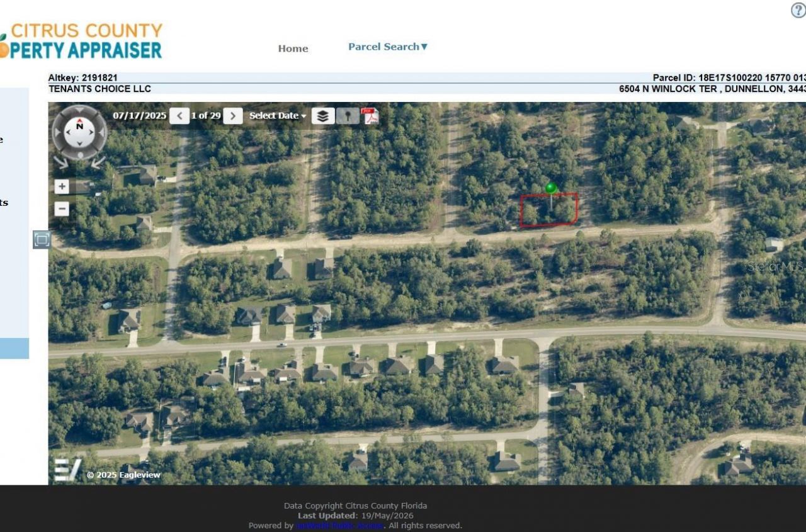
Task: Click the © 2025 Eagleview copyright text
Action: [123, 475]
